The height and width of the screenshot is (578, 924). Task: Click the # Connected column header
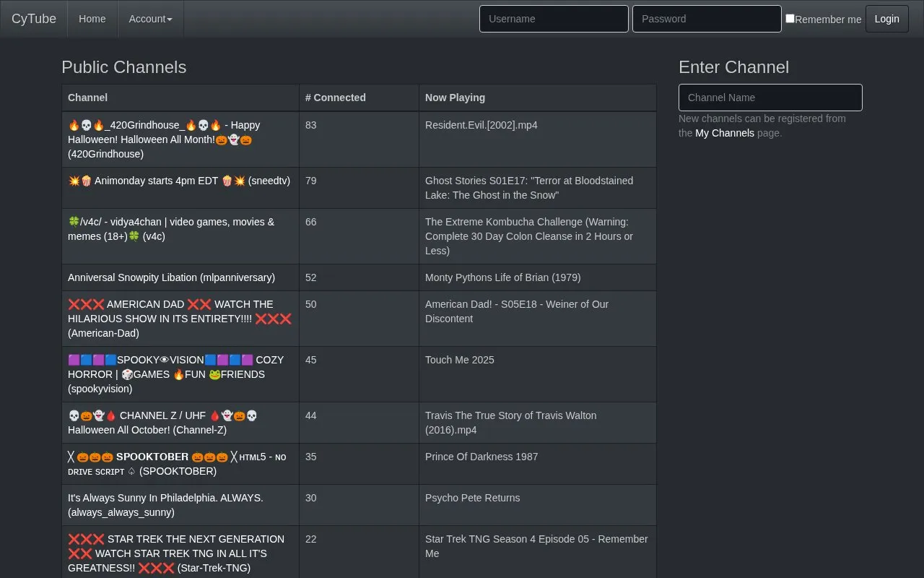(359, 98)
